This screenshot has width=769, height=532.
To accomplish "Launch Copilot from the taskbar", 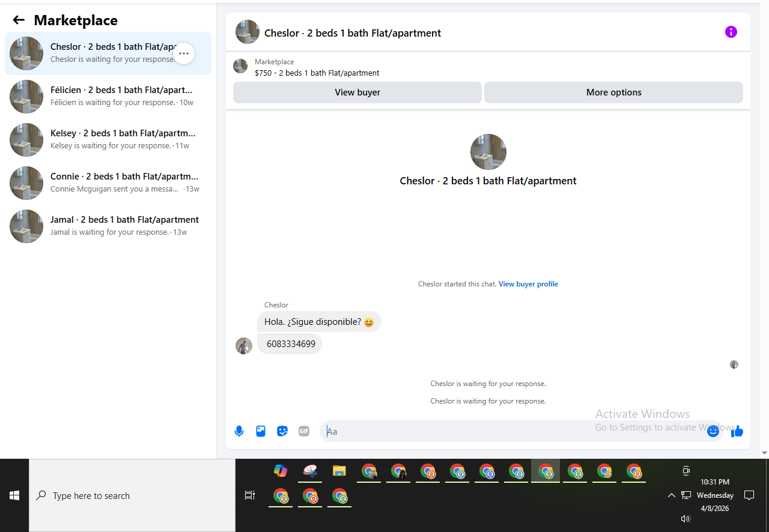I will pos(281,471).
